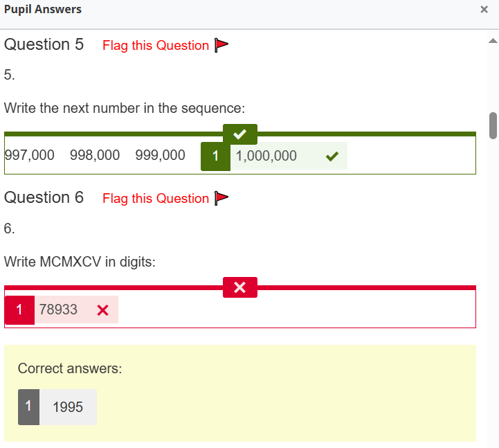Screen dimensions: 499x448
Task: Click the green checkmark badge above Question 5 answer
Action: point(240,134)
